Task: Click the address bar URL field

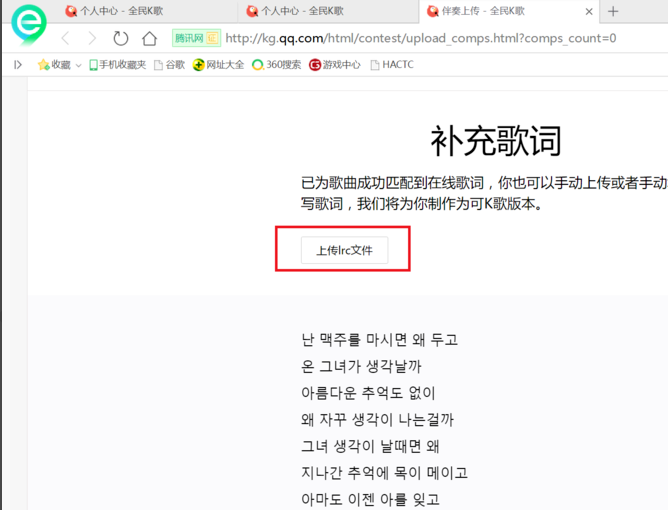Action: point(420,38)
